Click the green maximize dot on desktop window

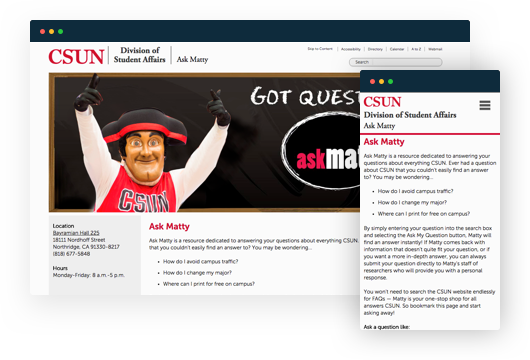61,31
